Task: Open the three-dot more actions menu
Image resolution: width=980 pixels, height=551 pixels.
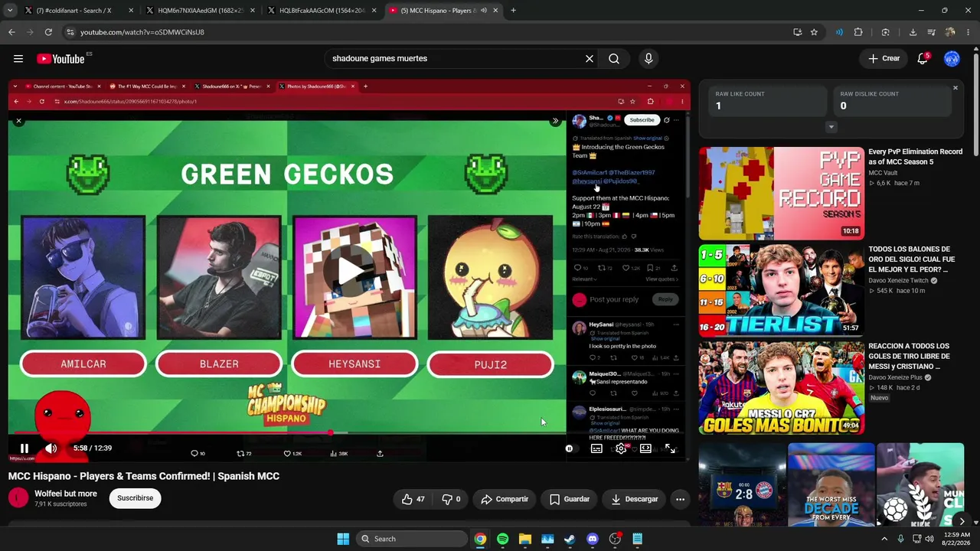Action: 680,499
